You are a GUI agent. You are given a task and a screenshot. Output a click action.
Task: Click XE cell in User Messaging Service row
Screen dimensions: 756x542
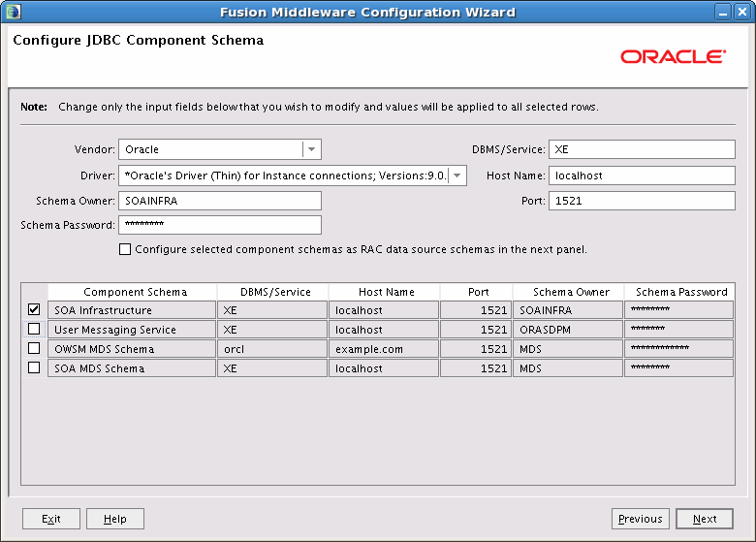(272, 330)
